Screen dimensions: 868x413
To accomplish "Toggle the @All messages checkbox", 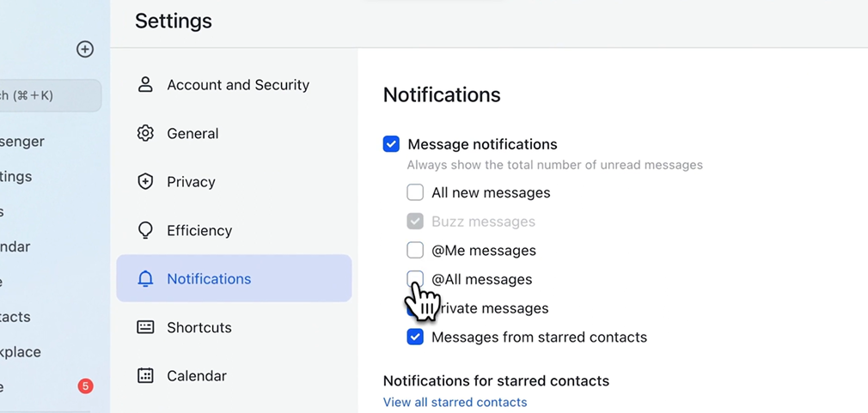I will tap(415, 278).
